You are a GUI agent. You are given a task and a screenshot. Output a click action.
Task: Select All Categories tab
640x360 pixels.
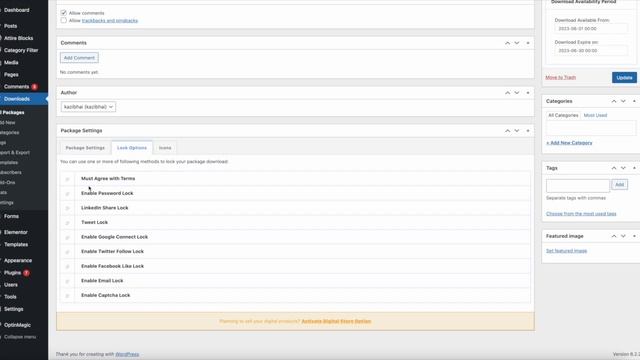coord(563,116)
